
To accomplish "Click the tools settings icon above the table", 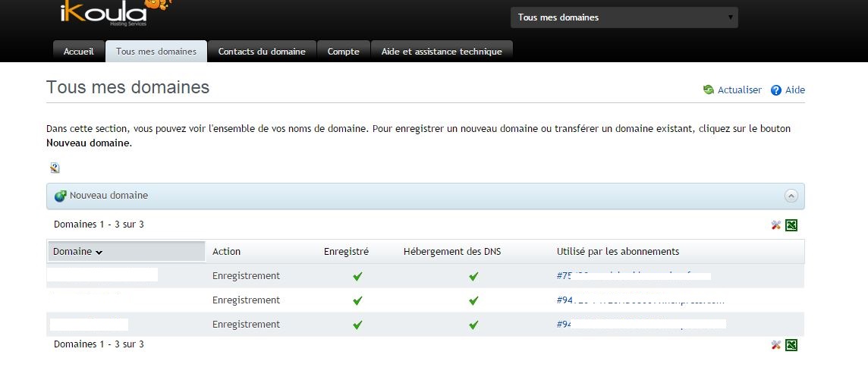I will click(x=775, y=225).
